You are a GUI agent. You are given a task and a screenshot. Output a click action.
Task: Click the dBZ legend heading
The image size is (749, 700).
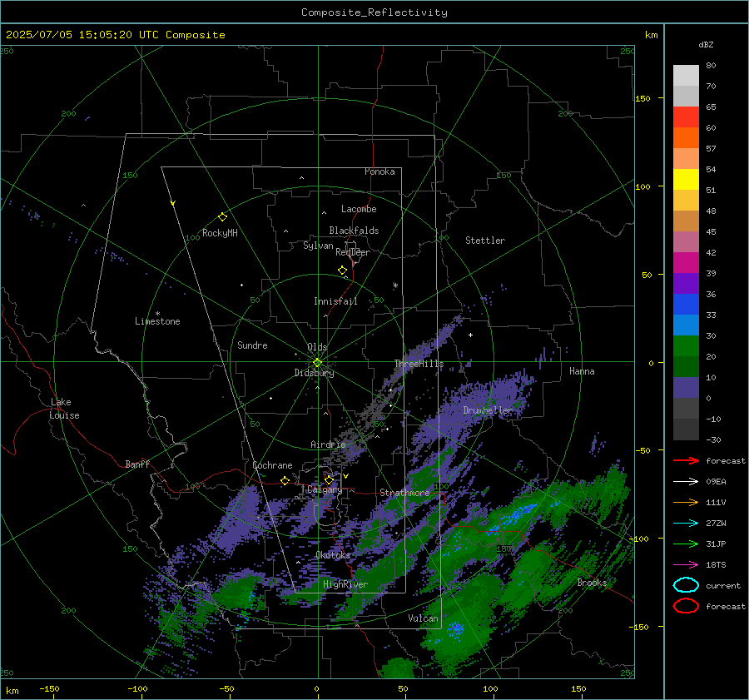point(706,44)
